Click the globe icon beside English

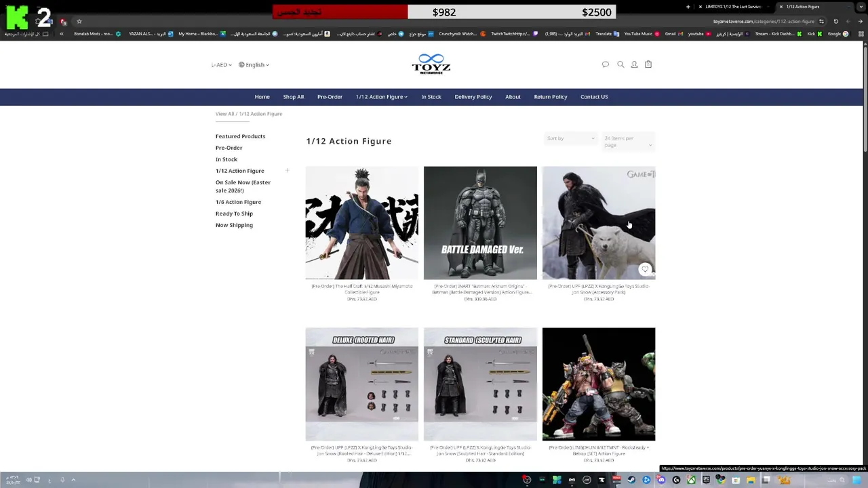[x=241, y=65]
